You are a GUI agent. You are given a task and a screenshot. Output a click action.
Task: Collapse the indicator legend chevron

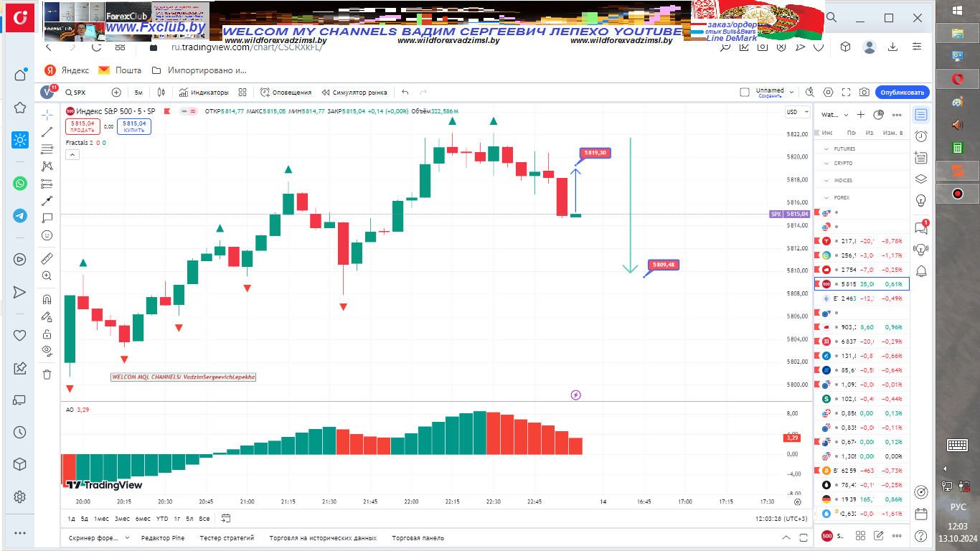click(72, 154)
